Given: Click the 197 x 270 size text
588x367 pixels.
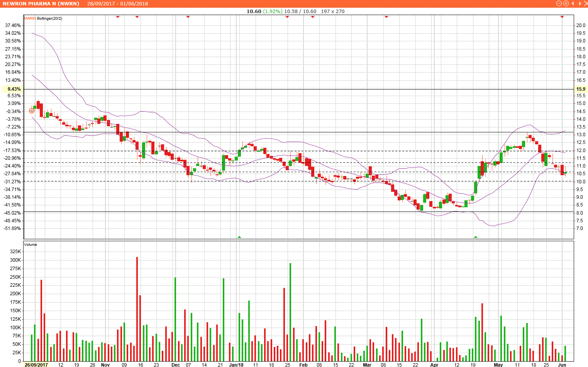Looking at the screenshot, I should coord(332,11).
